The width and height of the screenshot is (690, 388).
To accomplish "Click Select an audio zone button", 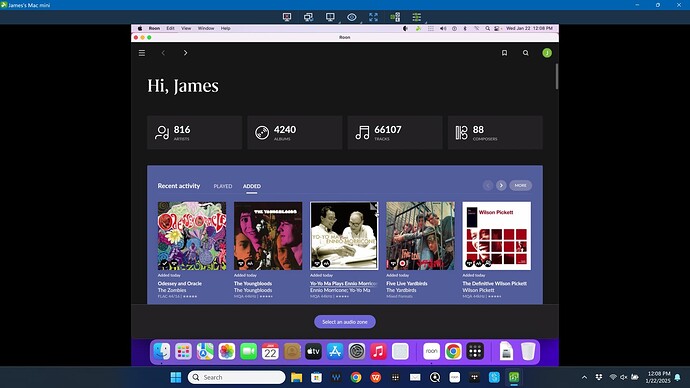I will (x=345, y=322).
